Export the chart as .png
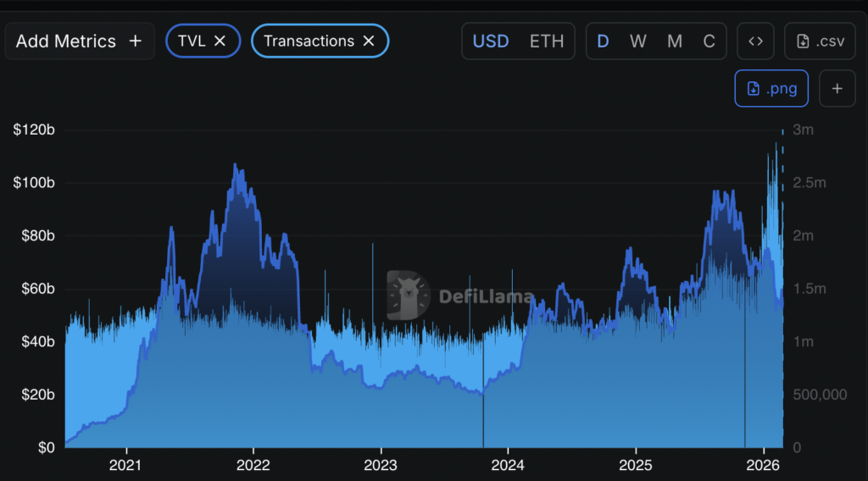This screenshot has width=868, height=481. [x=771, y=88]
